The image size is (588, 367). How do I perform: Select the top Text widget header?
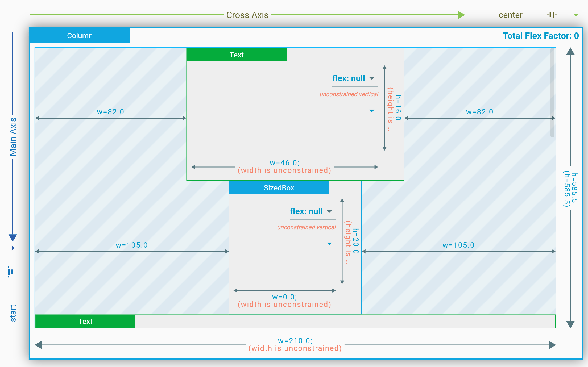(237, 55)
